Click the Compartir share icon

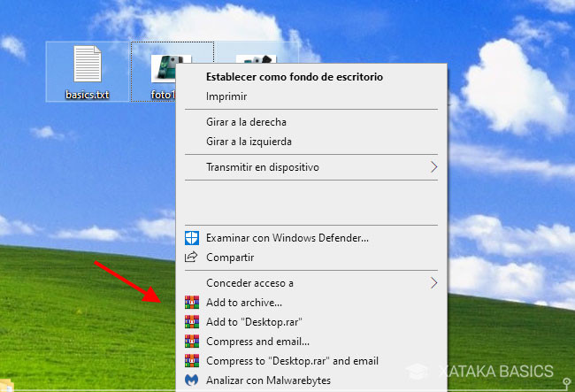click(191, 257)
